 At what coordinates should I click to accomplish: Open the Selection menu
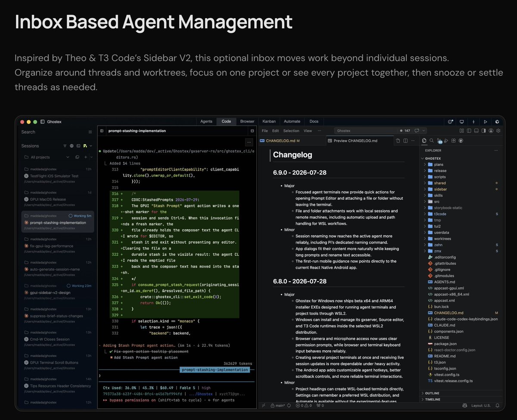[291, 131]
